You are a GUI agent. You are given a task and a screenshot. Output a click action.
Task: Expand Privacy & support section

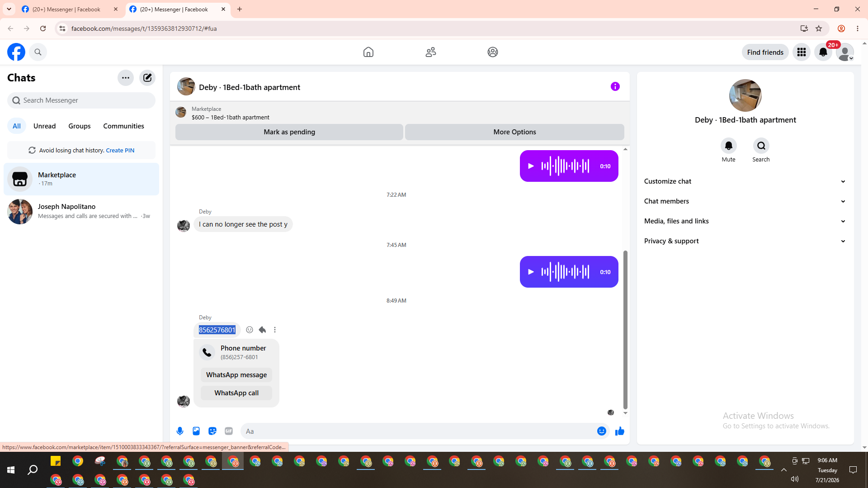(x=745, y=241)
